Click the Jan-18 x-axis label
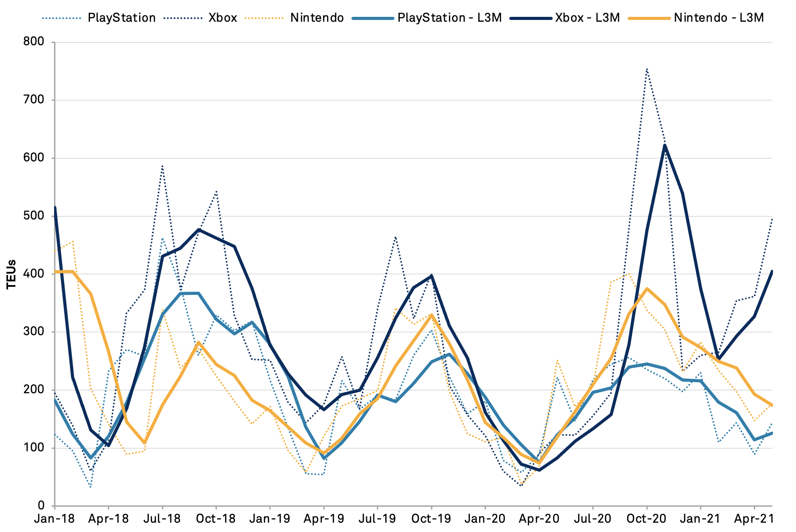The image size is (796, 532). (x=55, y=519)
